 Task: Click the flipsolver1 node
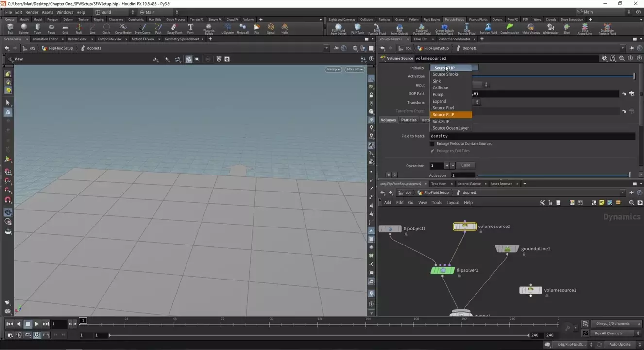(442, 270)
